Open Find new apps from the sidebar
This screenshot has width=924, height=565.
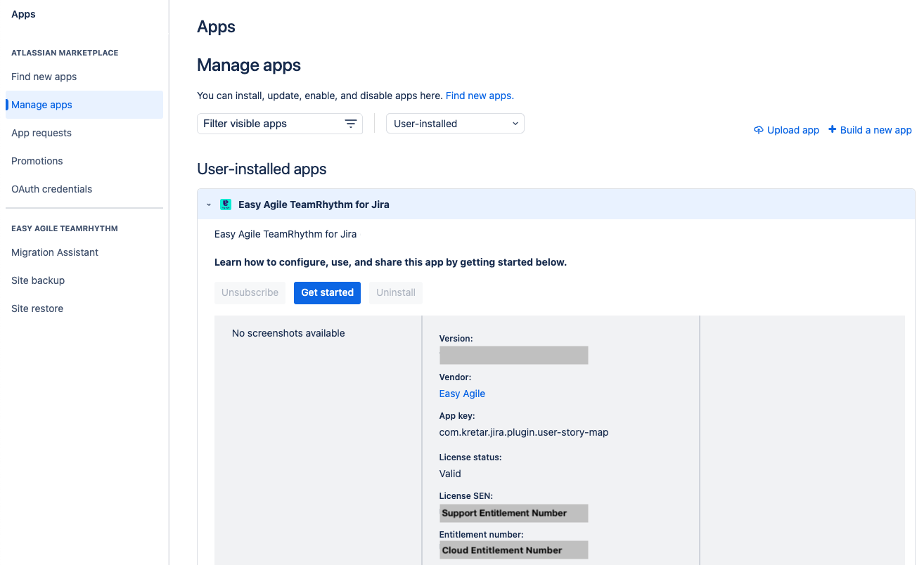coord(44,77)
